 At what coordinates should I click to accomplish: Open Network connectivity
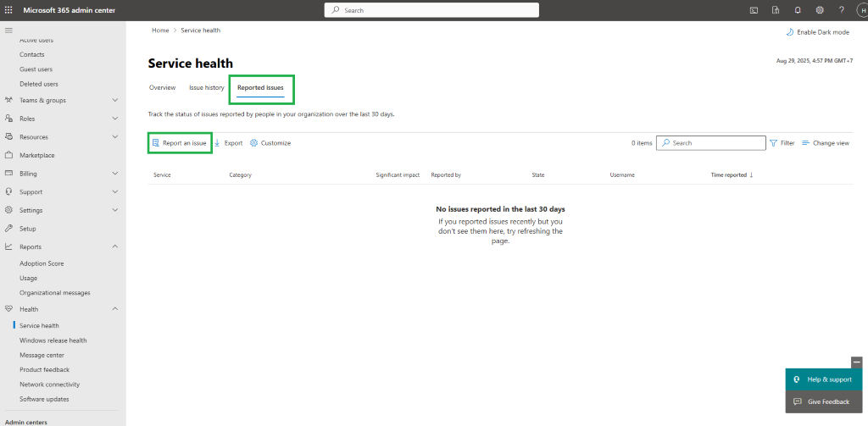[x=50, y=384]
